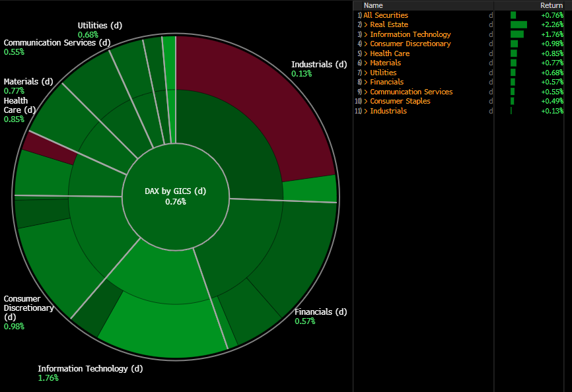The image size is (572, 392).
Task: Expand the Real Estate row chevron
Action: (366, 25)
